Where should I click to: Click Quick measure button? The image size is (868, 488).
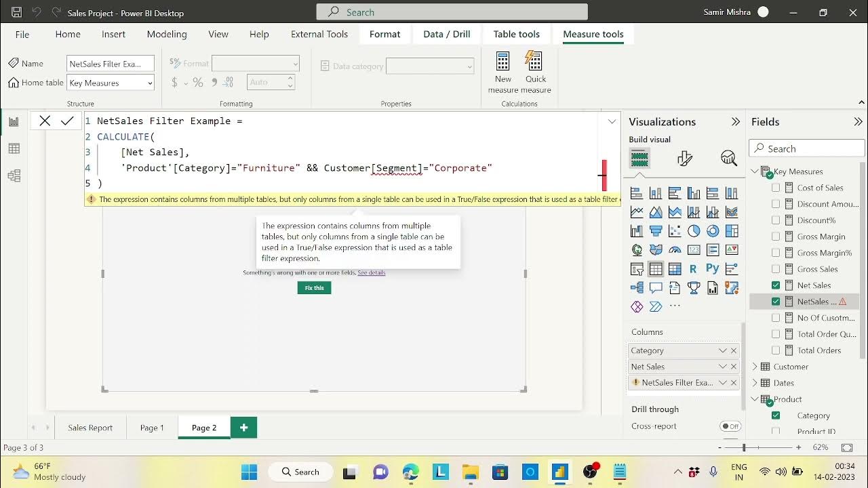[535, 73]
